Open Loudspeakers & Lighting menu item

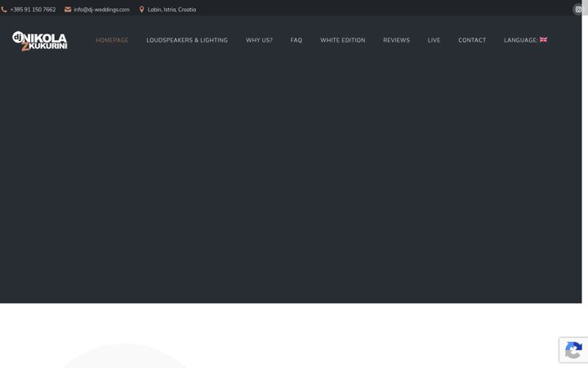pyautogui.click(x=187, y=40)
